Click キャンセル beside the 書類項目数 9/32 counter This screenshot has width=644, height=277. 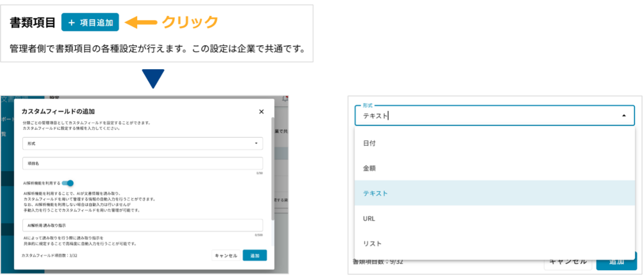tap(568, 261)
